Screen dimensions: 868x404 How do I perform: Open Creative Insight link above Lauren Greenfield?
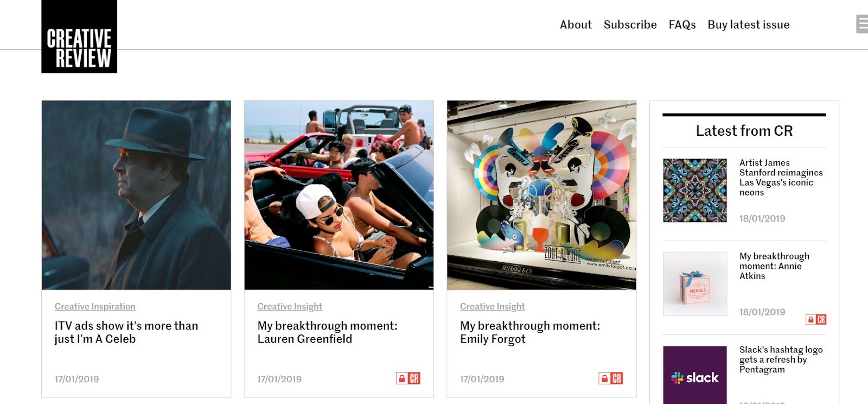coord(290,306)
